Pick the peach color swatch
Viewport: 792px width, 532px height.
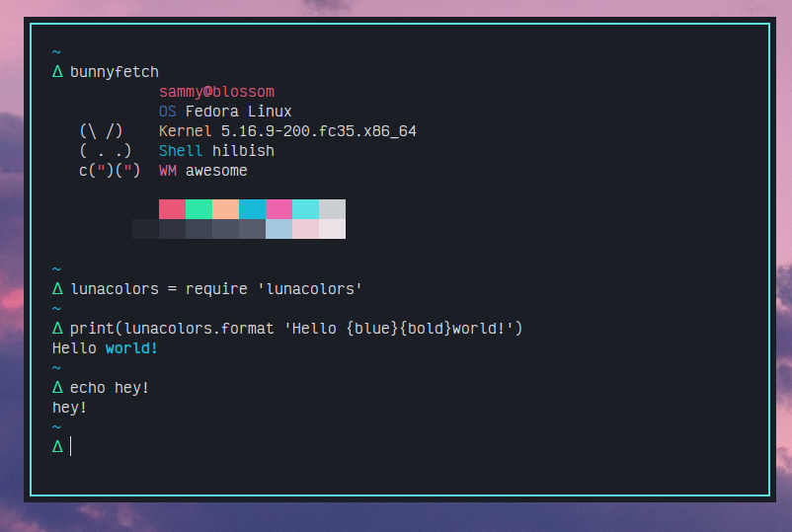pos(225,209)
